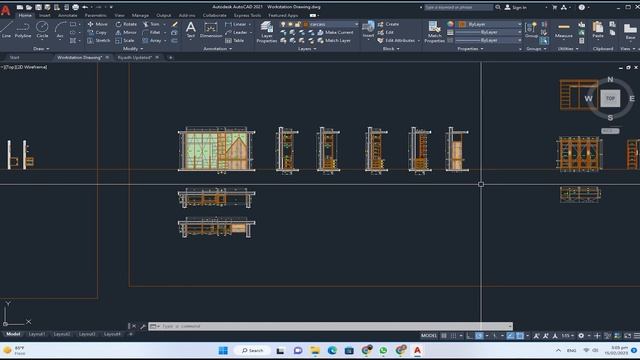The width and height of the screenshot is (640, 360).
Task: Click the Rotate tool
Action: pos(126,24)
